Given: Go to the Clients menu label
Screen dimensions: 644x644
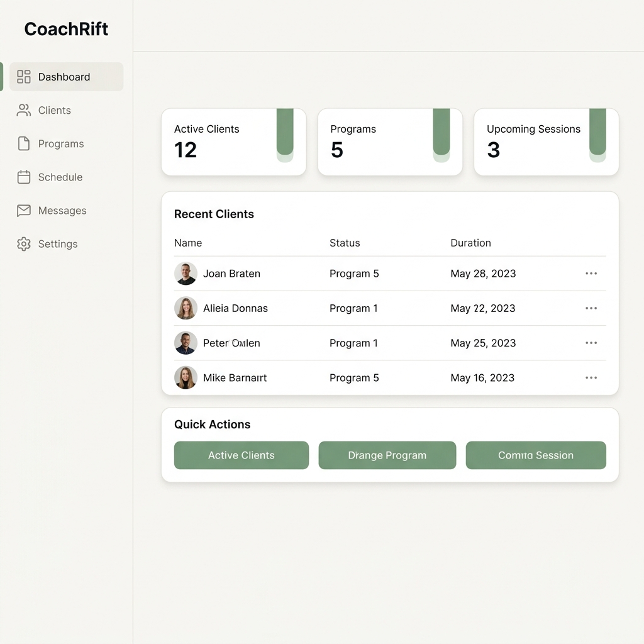Looking at the screenshot, I should [55, 110].
